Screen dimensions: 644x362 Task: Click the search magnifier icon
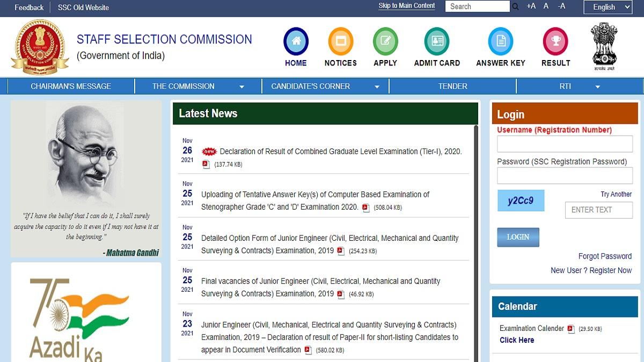(x=515, y=6)
